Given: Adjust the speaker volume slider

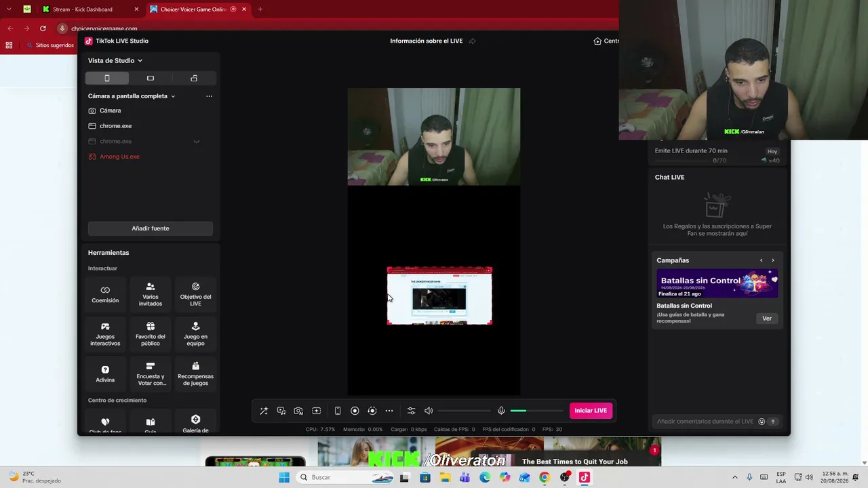Looking at the screenshot, I should (465, 411).
